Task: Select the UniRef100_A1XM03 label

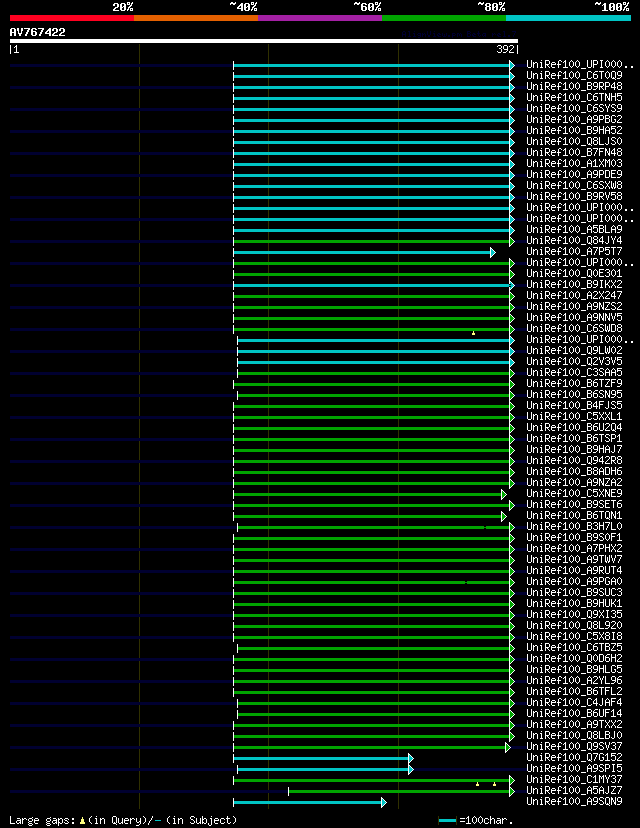Action: [x=574, y=164]
